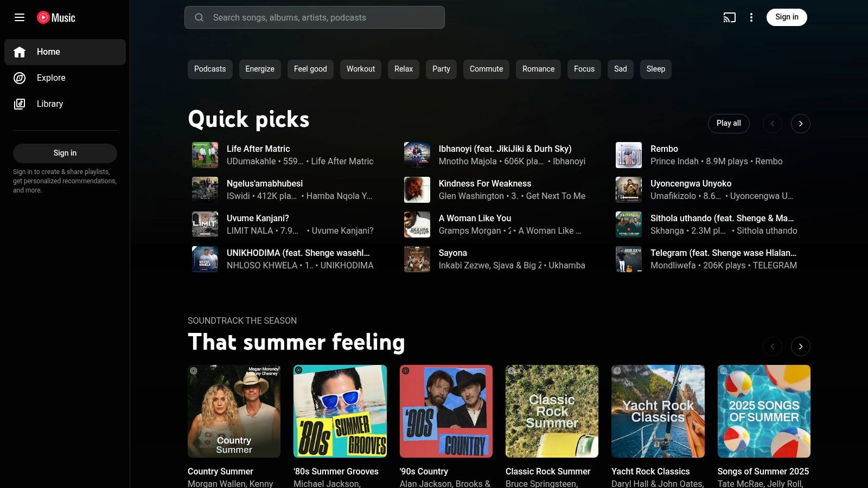
Task: Click the Library sidebar icon
Action: coord(20,104)
